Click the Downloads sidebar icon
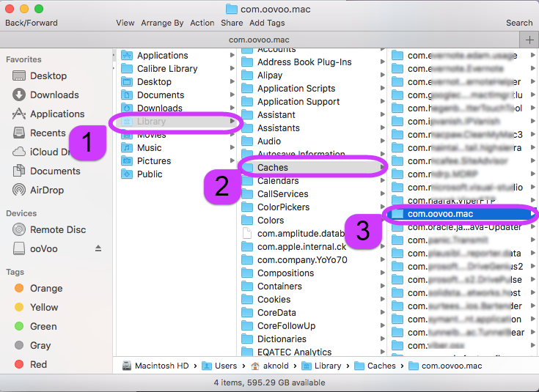This screenshot has width=539, height=392. (x=19, y=95)
